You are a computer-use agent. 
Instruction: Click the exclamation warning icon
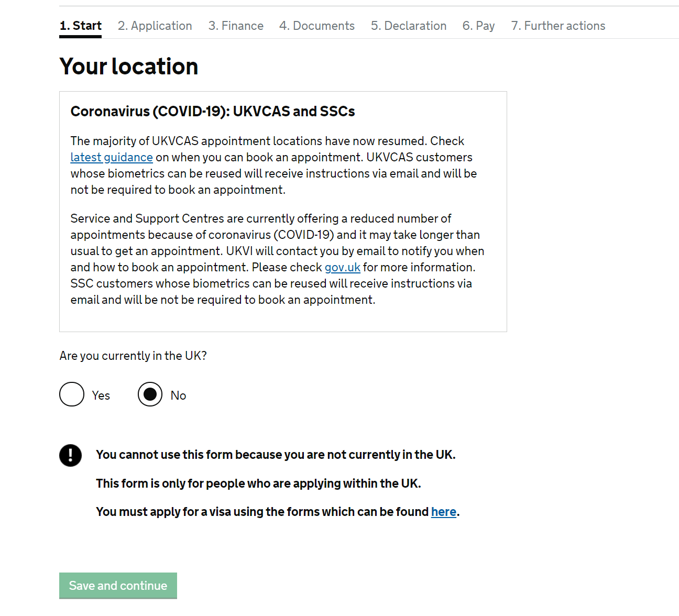click(x=70, y=455)
